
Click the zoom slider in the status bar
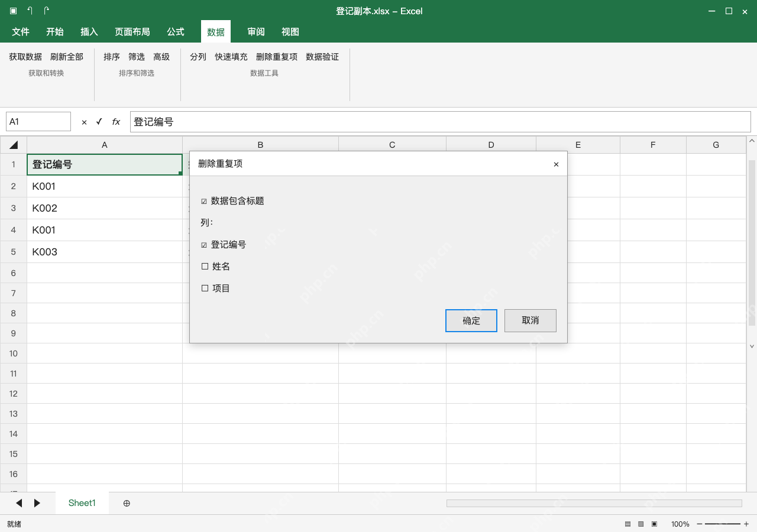click(723, 524)
